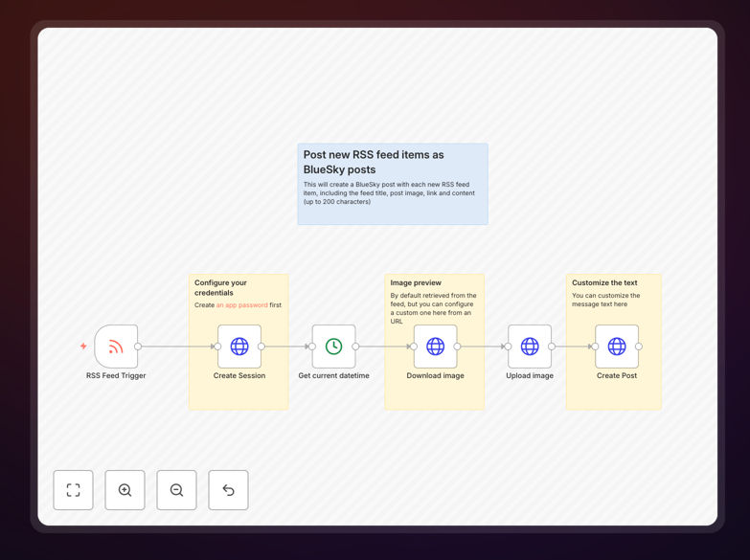Click the 'Get current datetime' node label
This screenshot has width=750, height=560.
[x=334, y=375]
